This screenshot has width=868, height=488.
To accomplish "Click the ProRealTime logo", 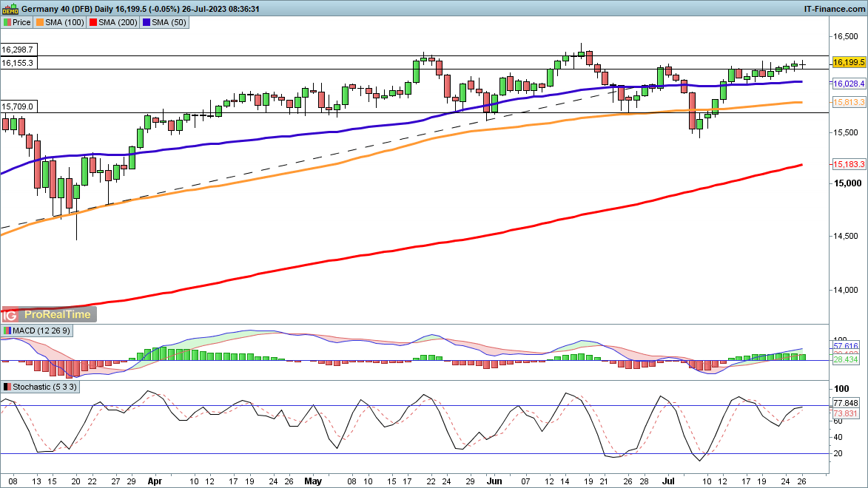I will coord(50,314).
